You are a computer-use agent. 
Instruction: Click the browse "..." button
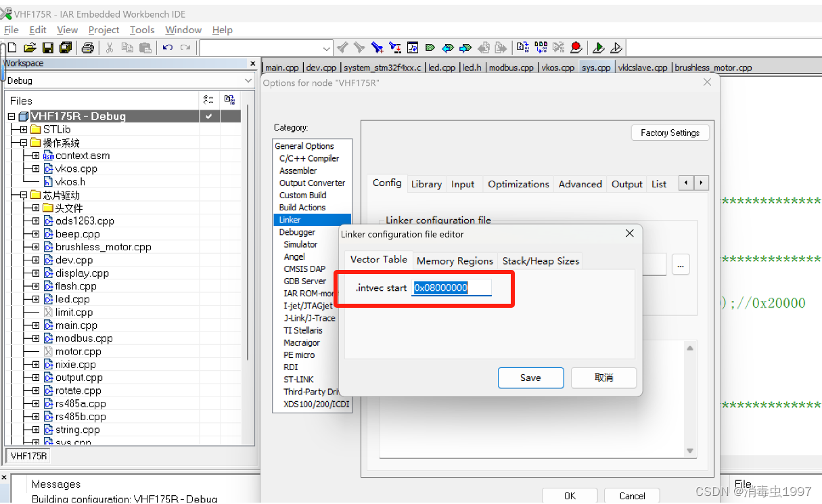(x=681, y=265)
